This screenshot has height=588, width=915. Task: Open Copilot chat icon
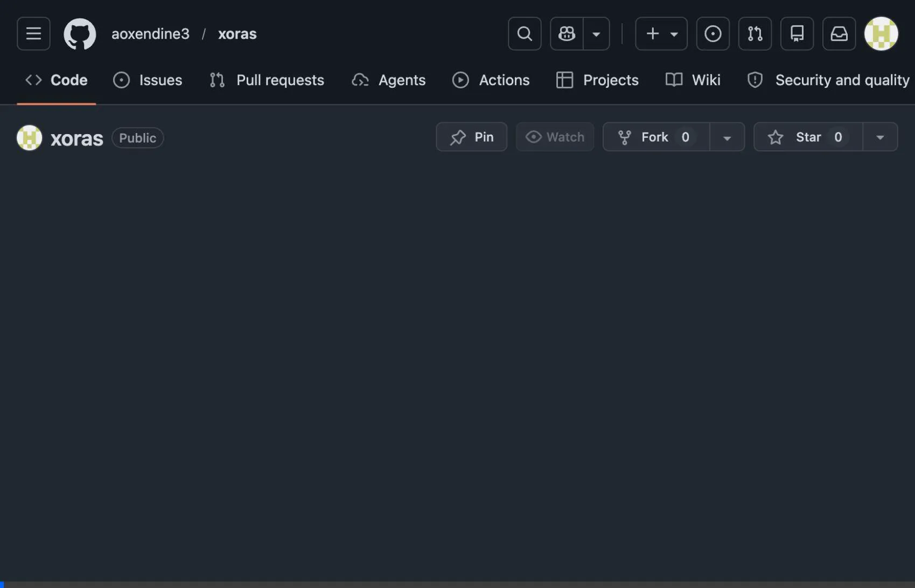[x=567, y=33]
